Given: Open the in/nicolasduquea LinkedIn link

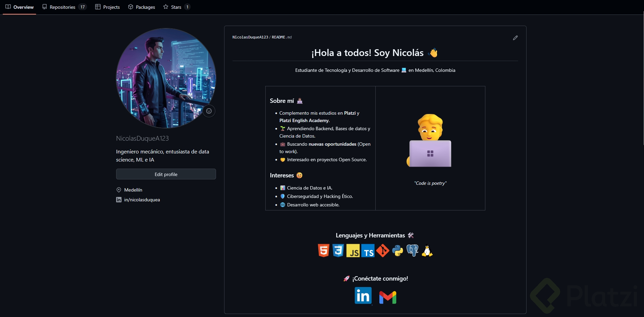Looking at the screenshot, I should [142, 200].
